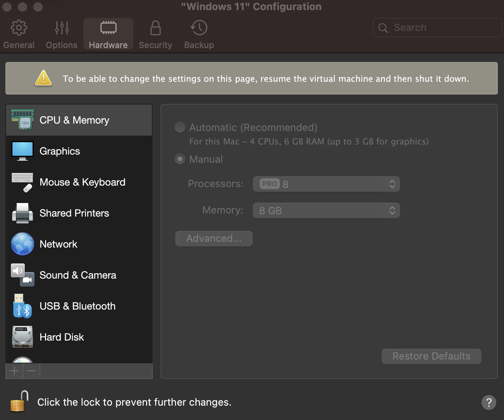Select the Sound & Camera label
504x420 pixels.
click(x=78, y=275)
